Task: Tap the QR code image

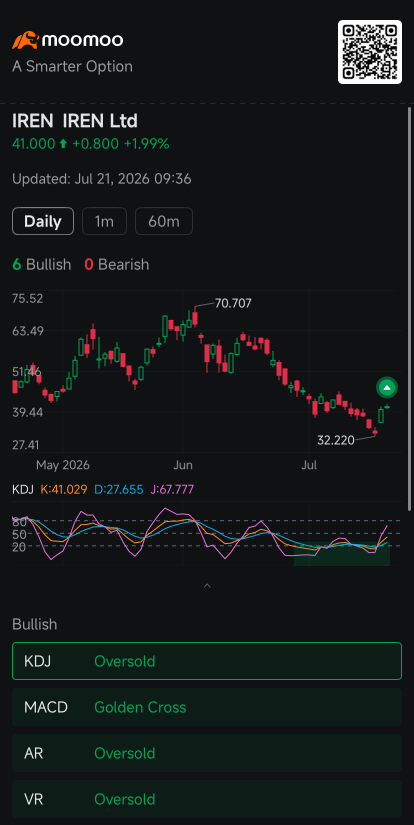Action: (370, 52)
